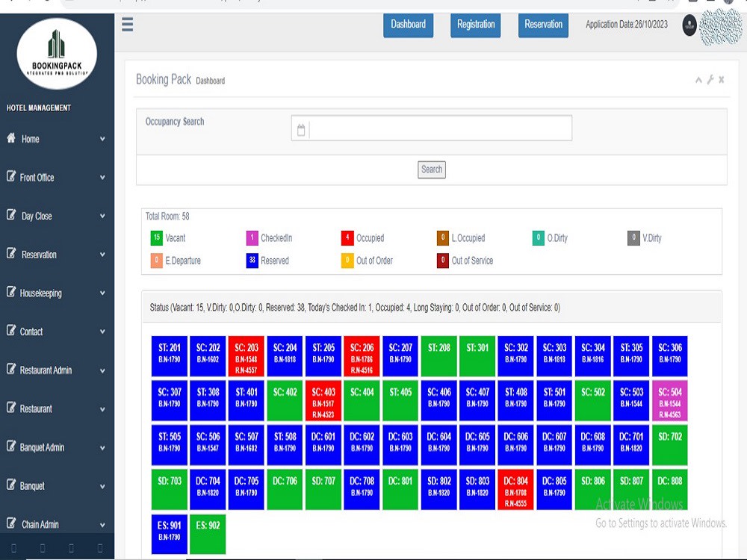Close the Booking Pack panel with X icon
This screenshot has width=747, height=560.
click(x=722, y=80)
